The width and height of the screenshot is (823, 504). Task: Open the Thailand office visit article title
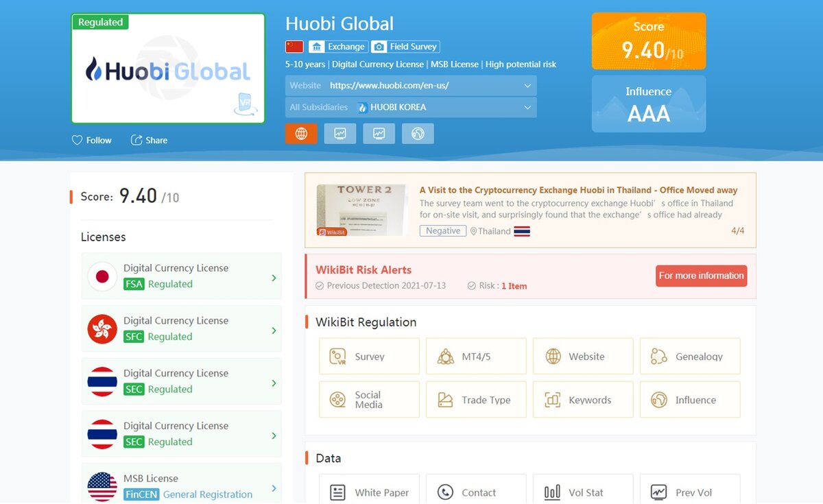click(578, 190)
